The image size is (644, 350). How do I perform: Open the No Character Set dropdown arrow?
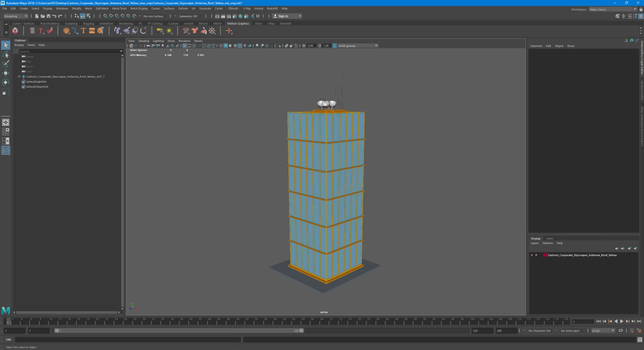(524, 331)
